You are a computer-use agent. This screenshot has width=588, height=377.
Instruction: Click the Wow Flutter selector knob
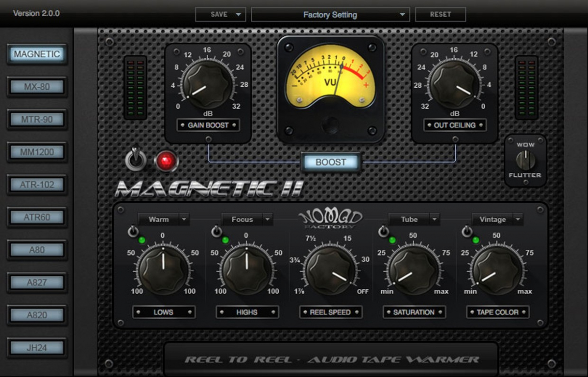(x=525, y=160)
